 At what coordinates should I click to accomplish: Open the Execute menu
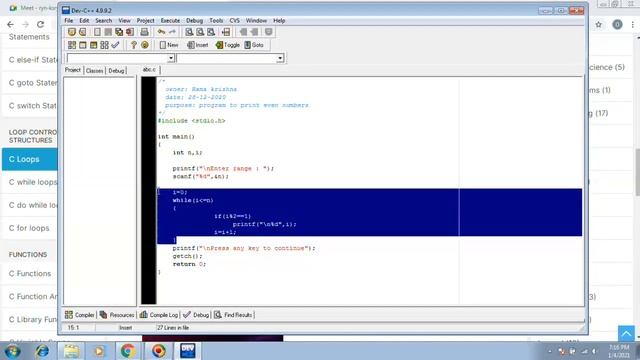pos(170,20)
